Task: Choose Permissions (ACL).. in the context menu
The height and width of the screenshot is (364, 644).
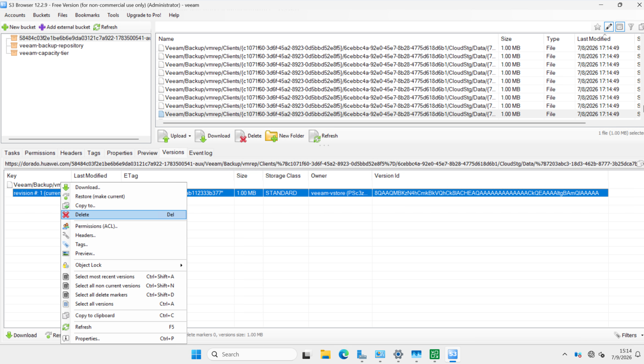Action: 124,226
